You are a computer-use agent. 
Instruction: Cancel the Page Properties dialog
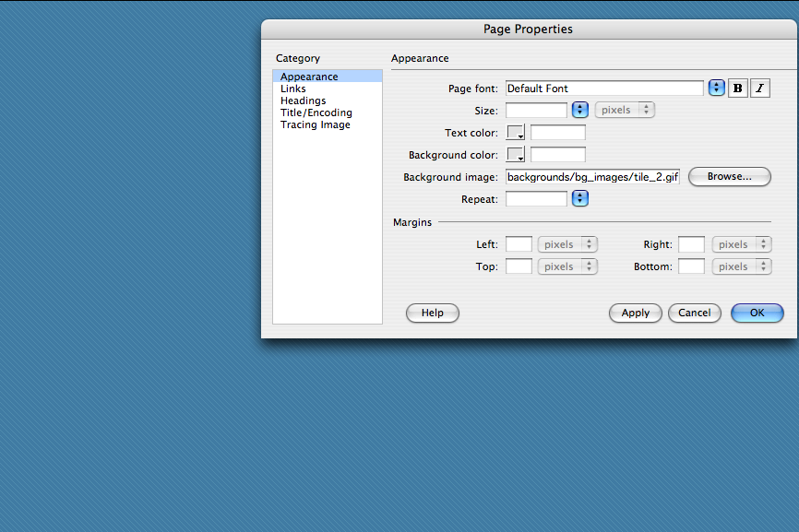pyautogui.click(x=694, y=313)
